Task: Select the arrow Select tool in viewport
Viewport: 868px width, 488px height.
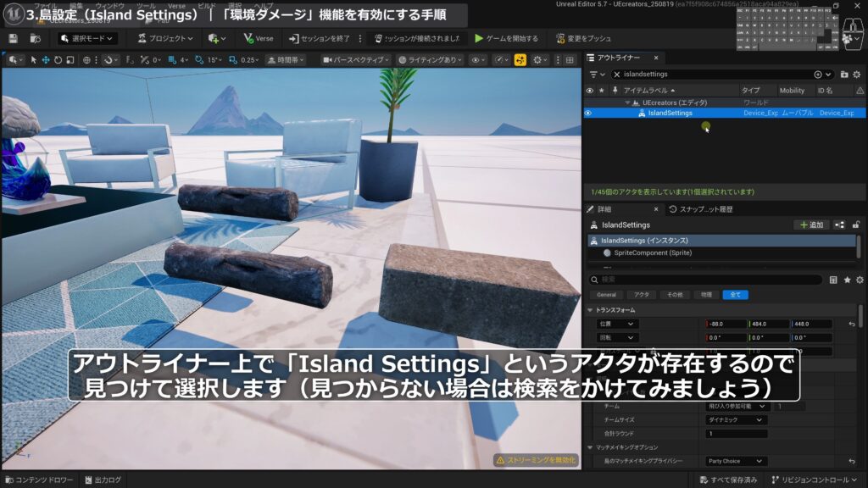Action: click(x=34, y=60)
